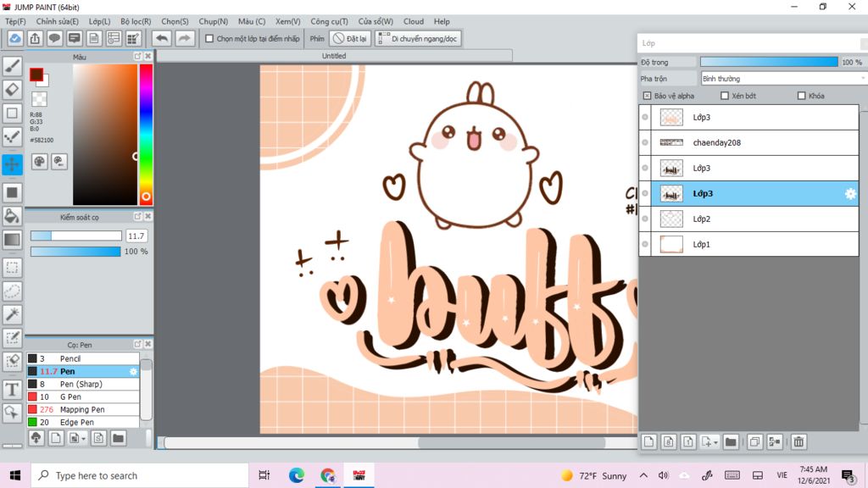The image size is (868, 488).
Task: Select the dot pen tool
Action: pyautogui.click(x=12, y=136)
